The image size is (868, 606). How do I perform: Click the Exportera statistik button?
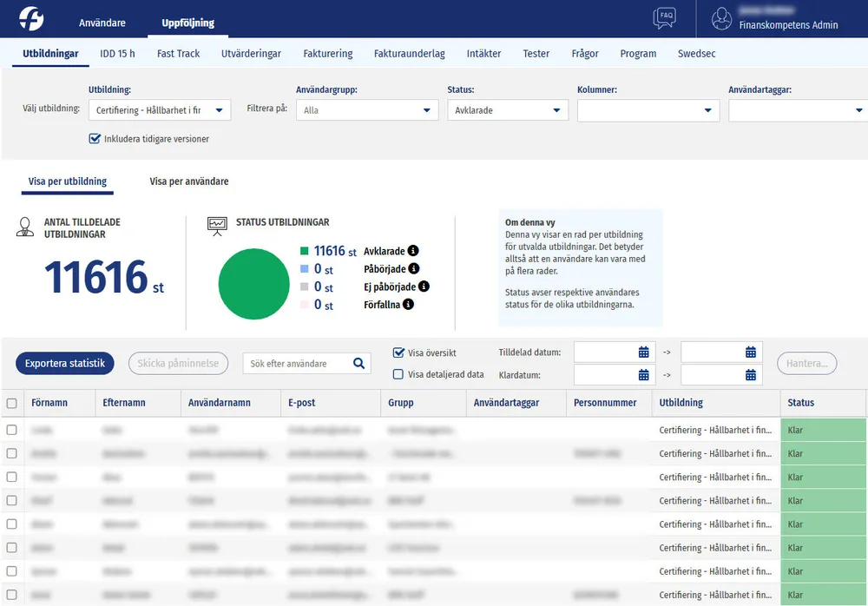65,364
